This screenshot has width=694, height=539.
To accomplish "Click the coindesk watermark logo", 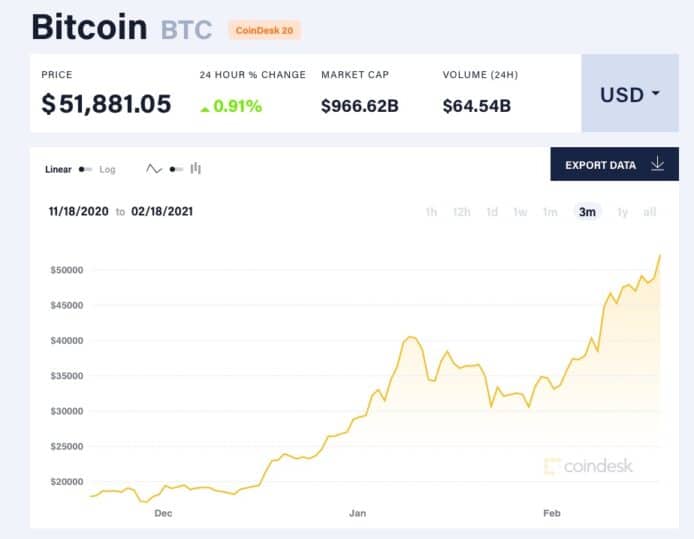I will (x=588, y=466).
